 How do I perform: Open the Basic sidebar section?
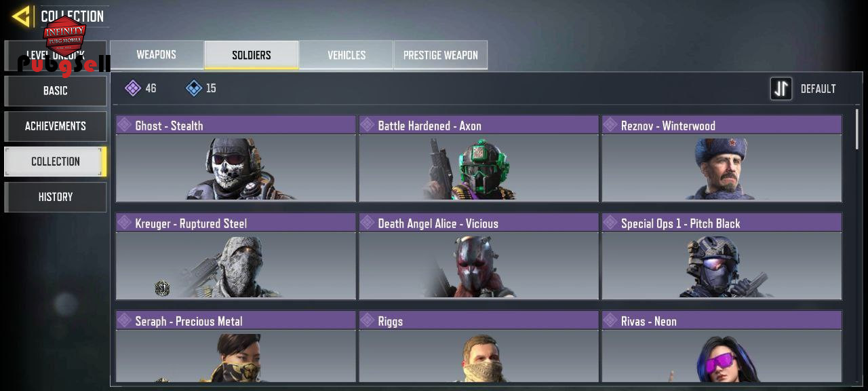(56, 90)
